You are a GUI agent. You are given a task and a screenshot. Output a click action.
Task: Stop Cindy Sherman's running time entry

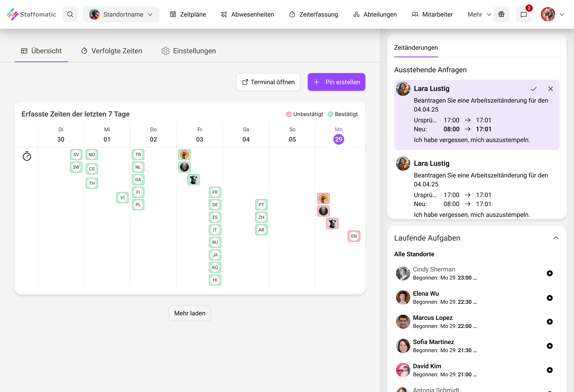tap(550, 273)
